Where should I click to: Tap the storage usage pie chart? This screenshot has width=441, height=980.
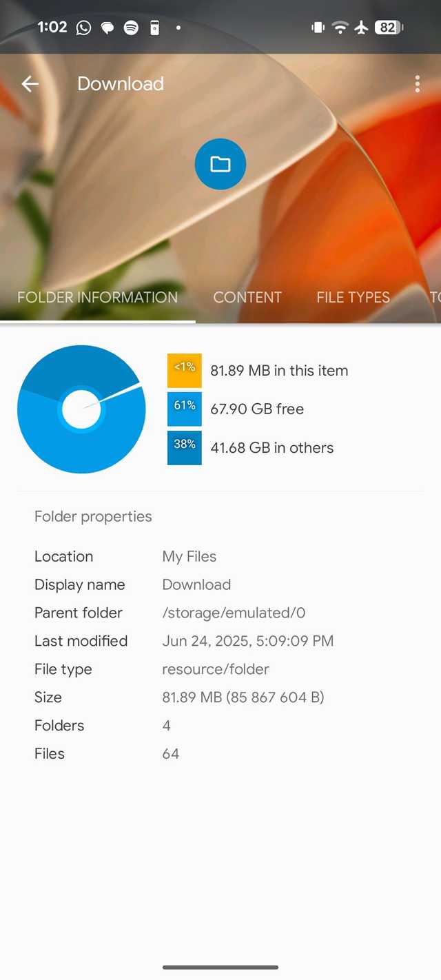point(81,409)
